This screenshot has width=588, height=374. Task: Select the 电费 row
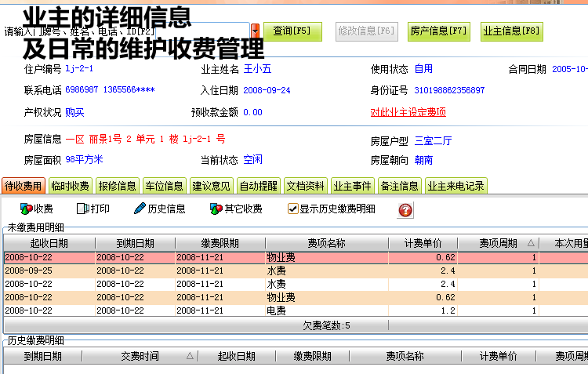pos(296,310)
